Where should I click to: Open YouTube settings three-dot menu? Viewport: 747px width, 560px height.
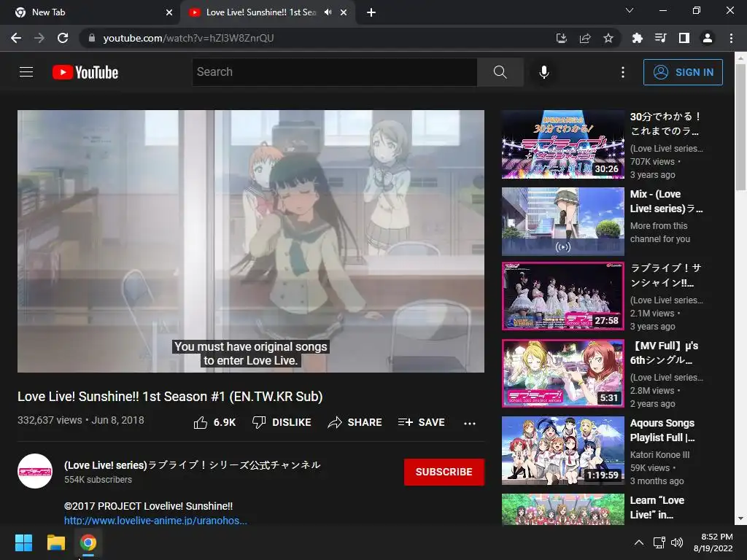pos(623,72)
